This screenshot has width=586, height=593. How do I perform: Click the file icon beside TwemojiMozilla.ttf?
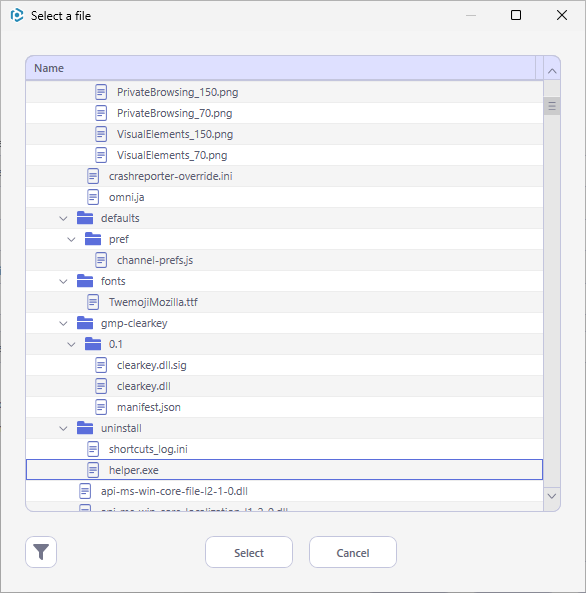93,302
